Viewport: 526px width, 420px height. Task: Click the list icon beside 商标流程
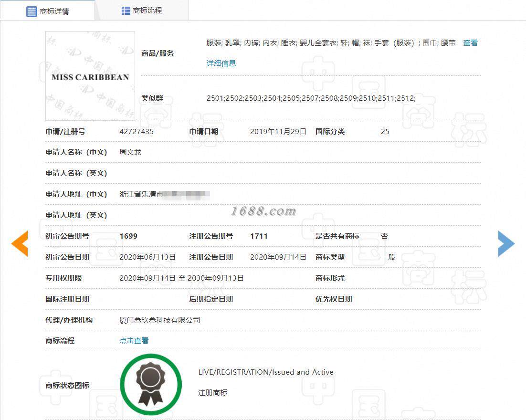pyautogui.click(x=126, y=10)
